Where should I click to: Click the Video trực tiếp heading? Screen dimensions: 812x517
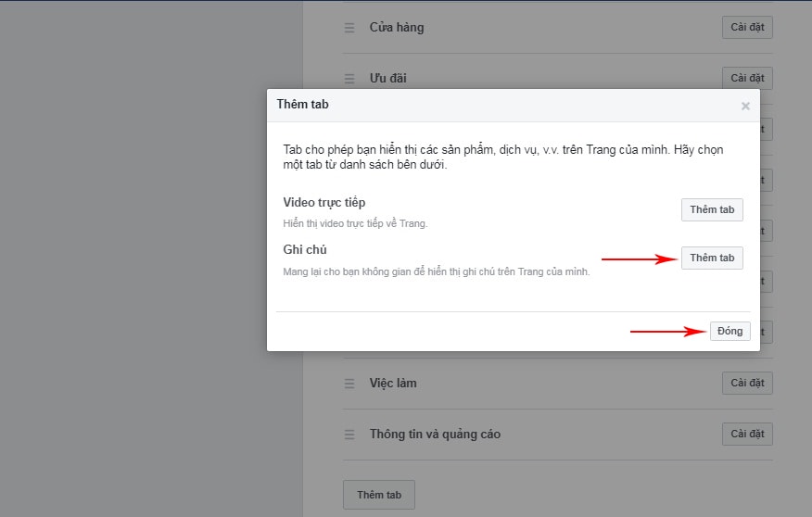click(324, 203)
